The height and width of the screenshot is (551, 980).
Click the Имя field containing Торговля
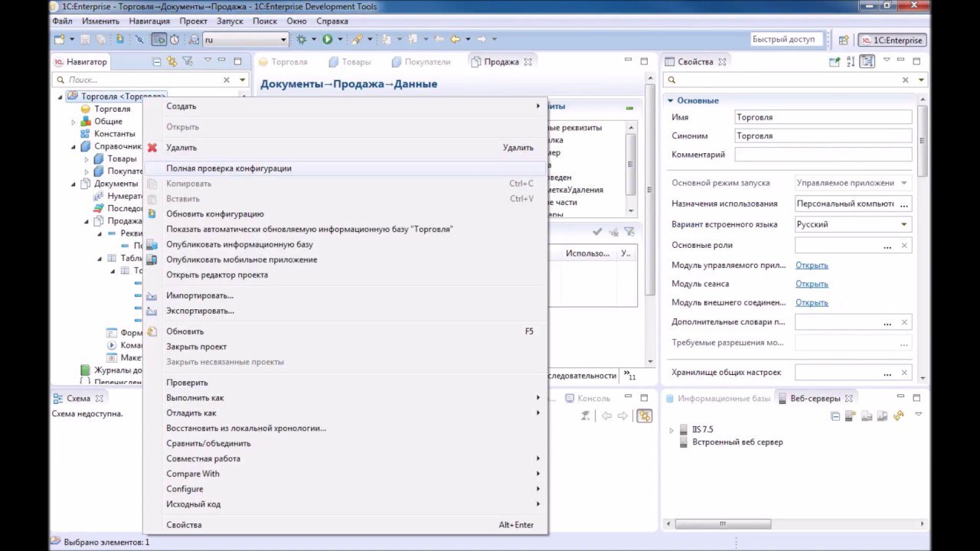(x=823, y=118)
